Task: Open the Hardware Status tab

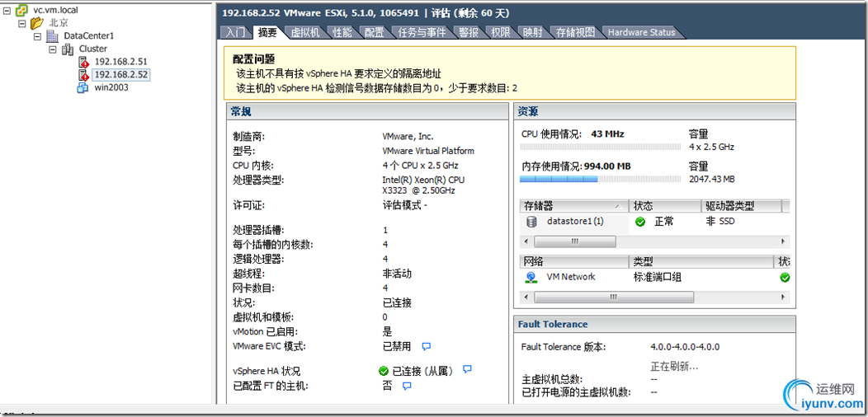Action: point(641,32)
